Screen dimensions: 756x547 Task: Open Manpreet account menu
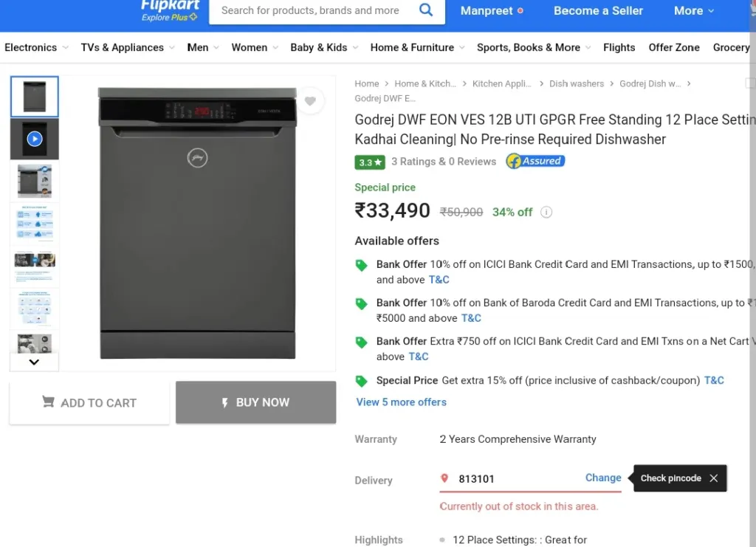(x=491, y=10)
